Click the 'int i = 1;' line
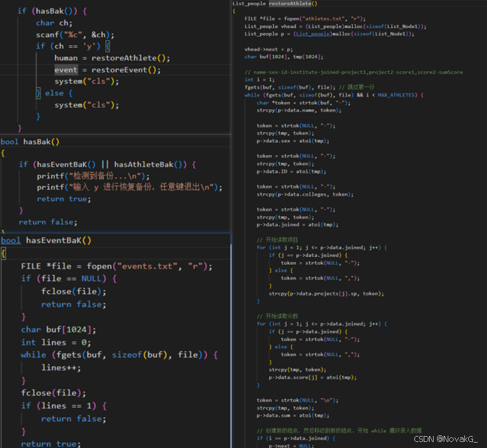 click(259, 80)
